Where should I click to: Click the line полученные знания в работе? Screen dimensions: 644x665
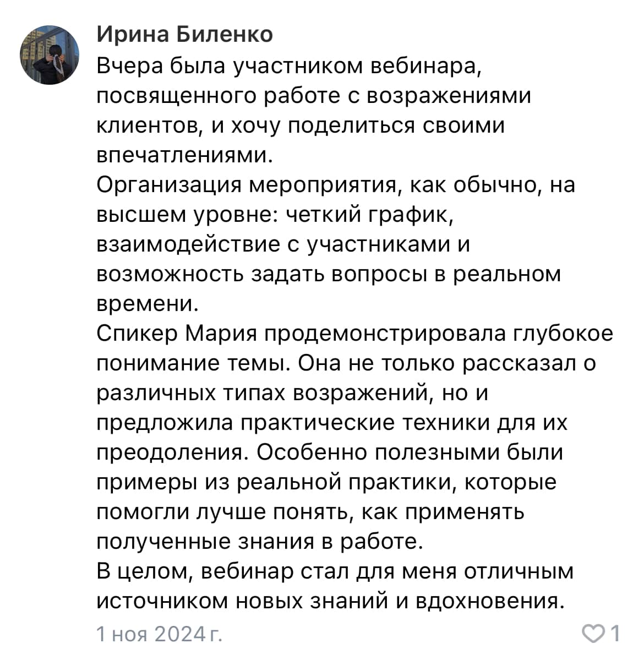260,542
